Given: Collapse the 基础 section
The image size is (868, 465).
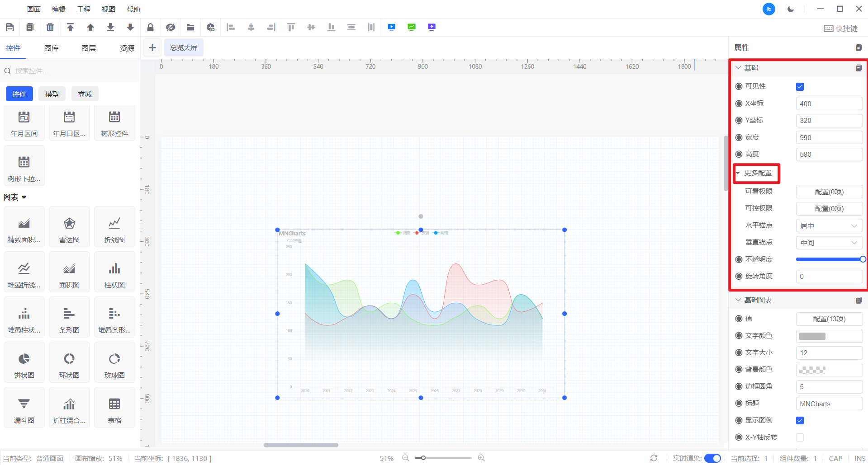Looking at the screenshot, I should (x=738, y=68).
